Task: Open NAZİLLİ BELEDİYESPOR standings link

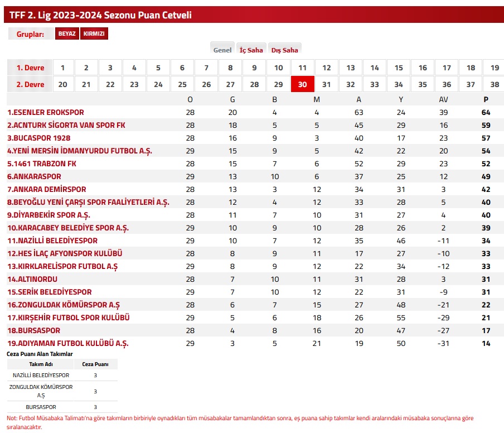Action: tap(52, 240)
